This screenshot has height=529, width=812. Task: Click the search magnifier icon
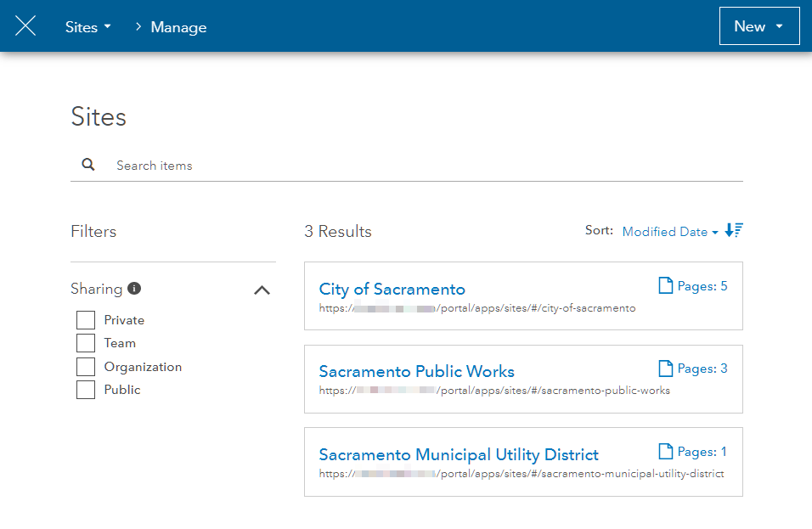(x=88, y=165)
